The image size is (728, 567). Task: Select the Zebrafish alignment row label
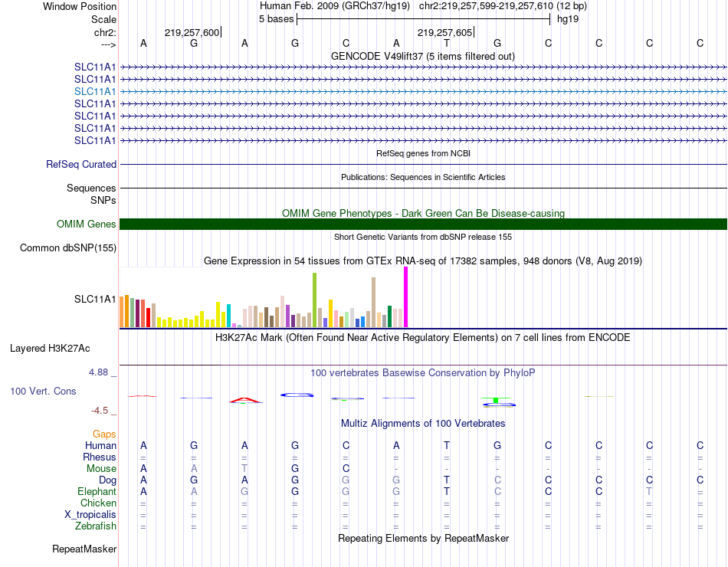[x=96, y=526]
